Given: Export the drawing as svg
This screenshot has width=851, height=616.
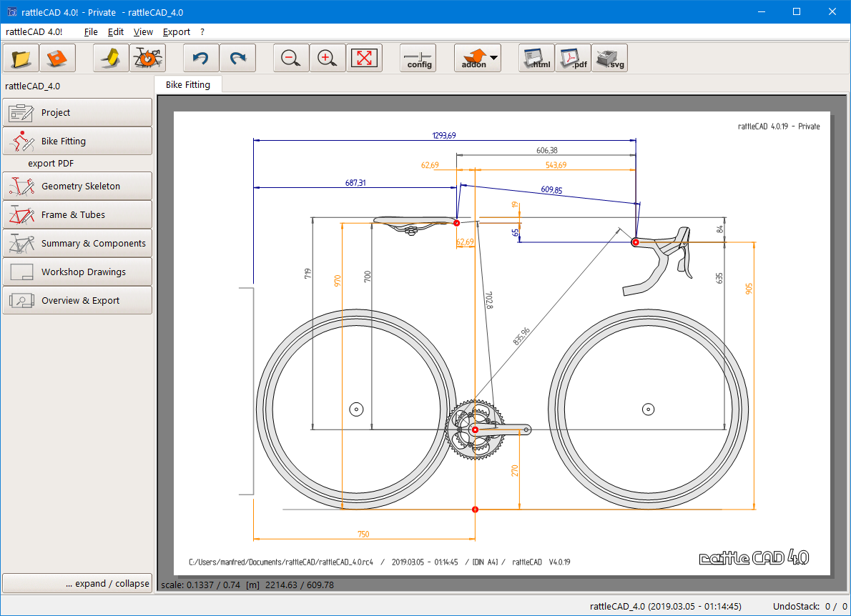Looking at the screenshot, I should click(x=609, y=58).
